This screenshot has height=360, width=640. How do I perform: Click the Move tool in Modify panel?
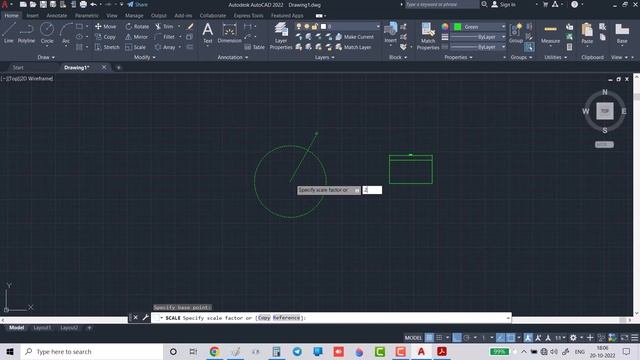[x=105, y=27]
